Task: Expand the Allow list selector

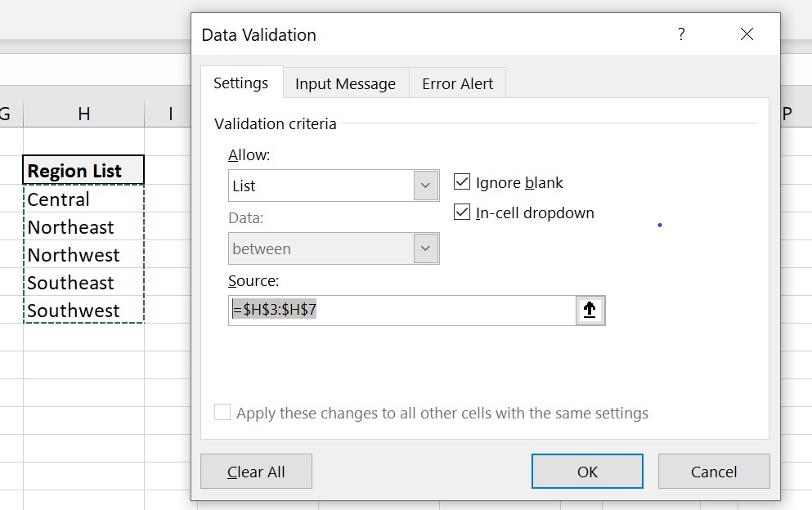Action: click(424, 185)
